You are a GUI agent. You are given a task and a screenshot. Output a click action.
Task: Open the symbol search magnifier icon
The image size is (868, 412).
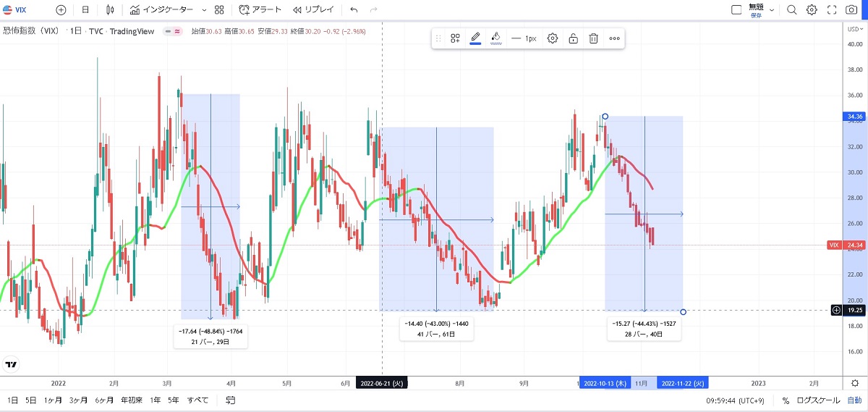point(791,10)
